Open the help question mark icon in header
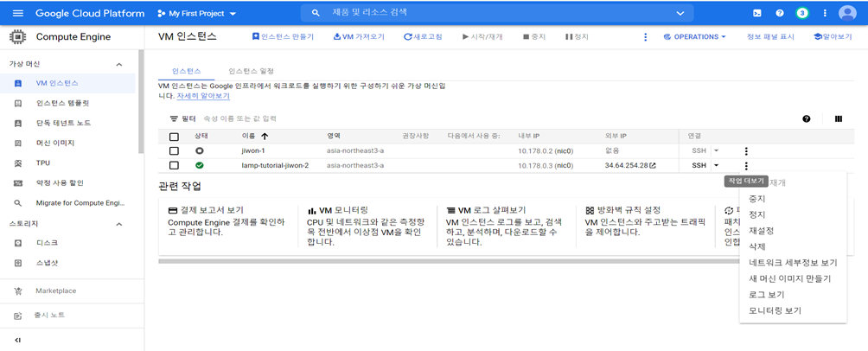Viewport: 868px width, 351px height. coord(780,13)
